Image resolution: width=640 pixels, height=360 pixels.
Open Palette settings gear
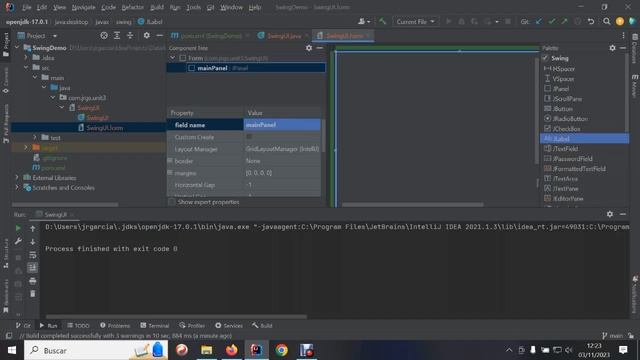pyautogui.click(x=612, y=48)
